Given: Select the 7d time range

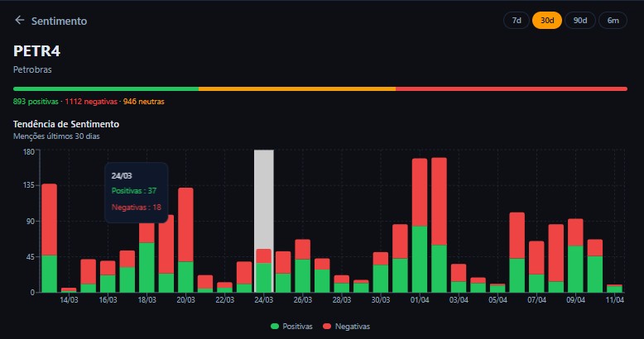Looking at the screenshot, I should [x=516, y=21].
